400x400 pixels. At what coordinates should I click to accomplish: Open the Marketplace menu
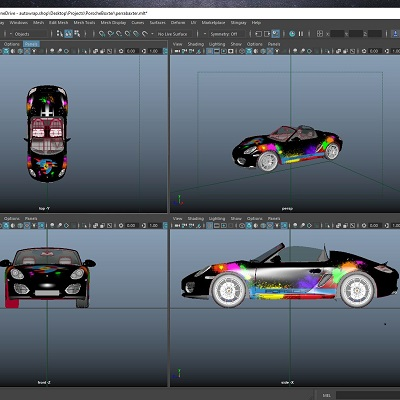pyautogui.click(x=213, y=23)
